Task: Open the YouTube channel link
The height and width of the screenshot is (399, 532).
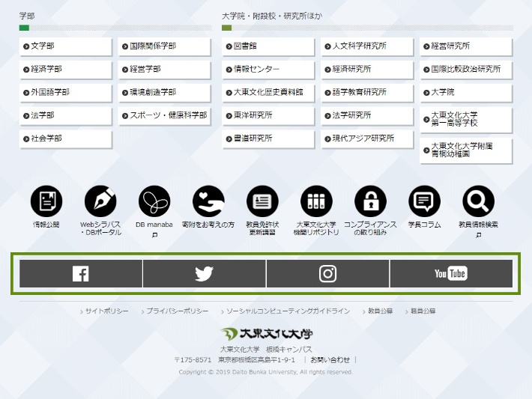Action: [451, 273]
